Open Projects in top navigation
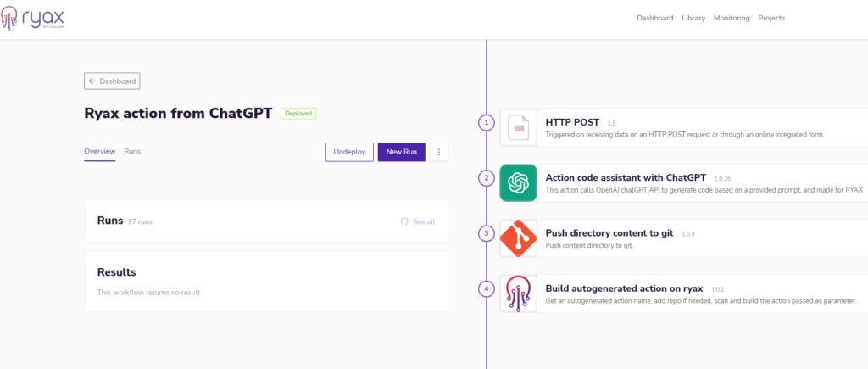Image resolution: width=868 pixels, height=369 pixels. point(771,18)
